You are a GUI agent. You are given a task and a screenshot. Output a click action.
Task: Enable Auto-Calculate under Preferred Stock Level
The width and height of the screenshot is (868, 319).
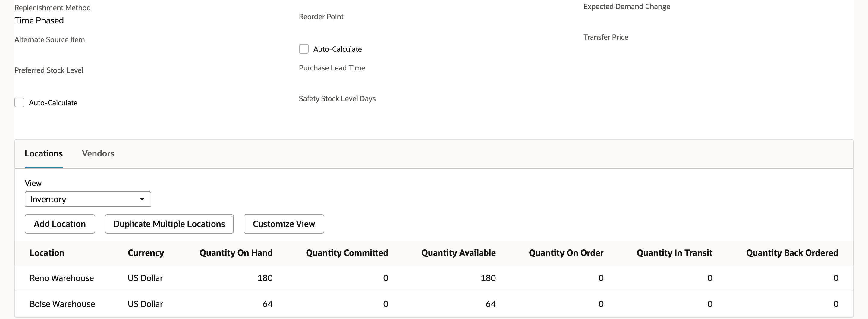coord(19,102)
